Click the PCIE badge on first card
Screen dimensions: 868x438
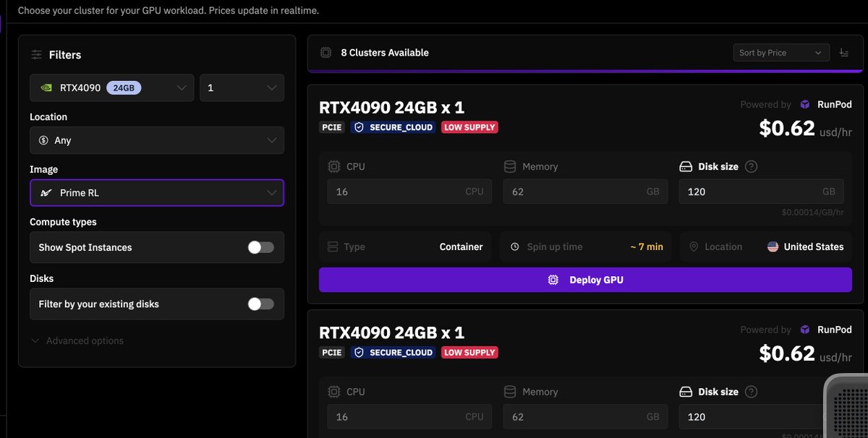coord(332,127)
